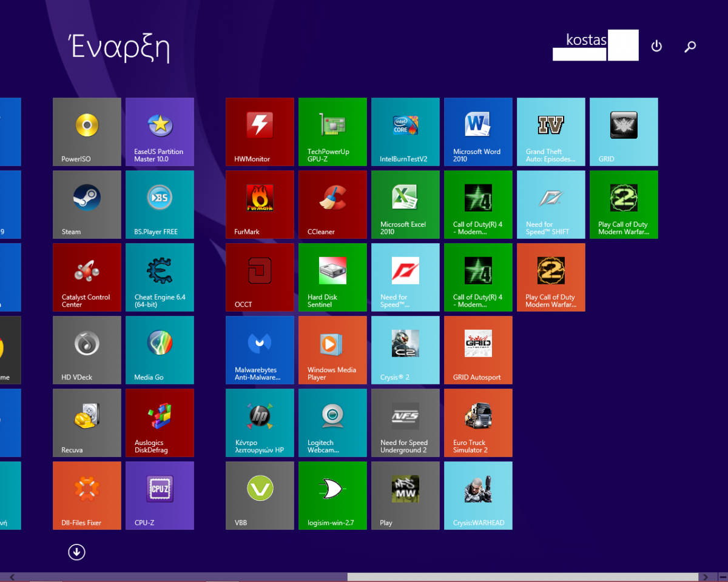The width and height of the screenshot is (728, 582).
Task: Click the power options button
Action: [x=656, y=46]
